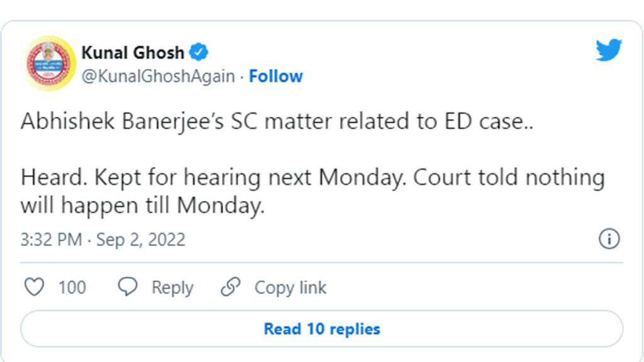The height and width of the screenshot is (362, 644).
Task: Click the Copy link text
Action: [290, 288]
